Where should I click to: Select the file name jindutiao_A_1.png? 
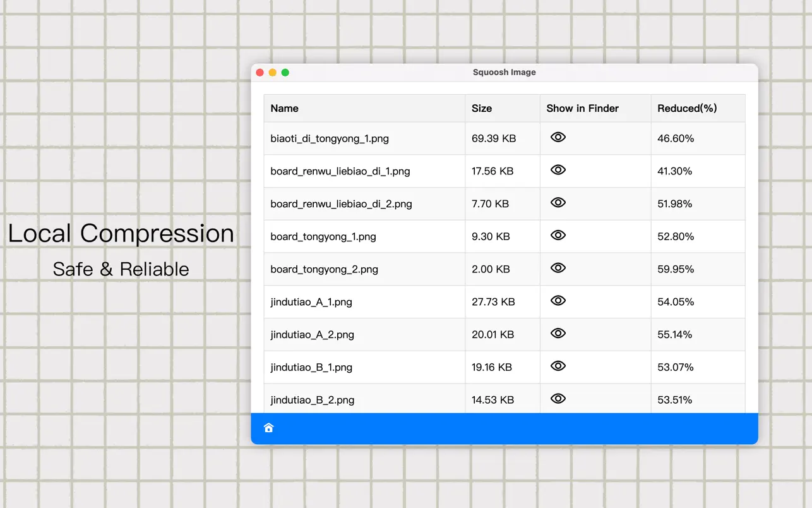[x=311, y=301]
